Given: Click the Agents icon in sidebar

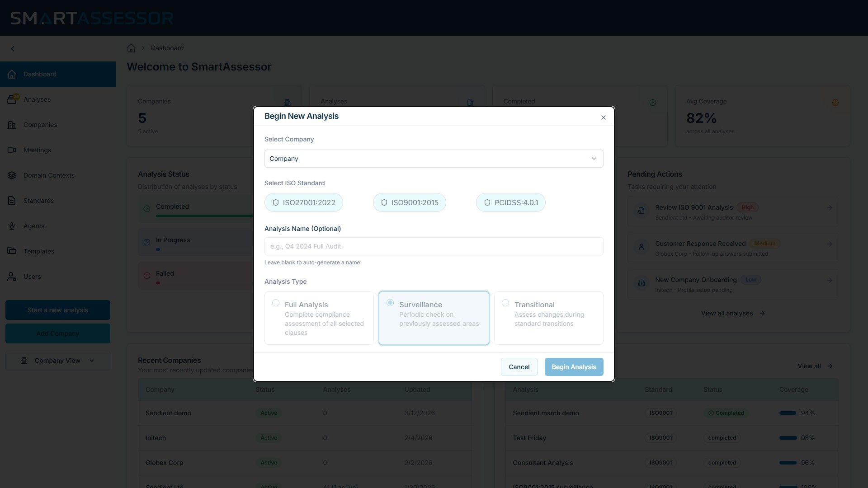Looking at the screenshot, I should [x=12, y=226].
